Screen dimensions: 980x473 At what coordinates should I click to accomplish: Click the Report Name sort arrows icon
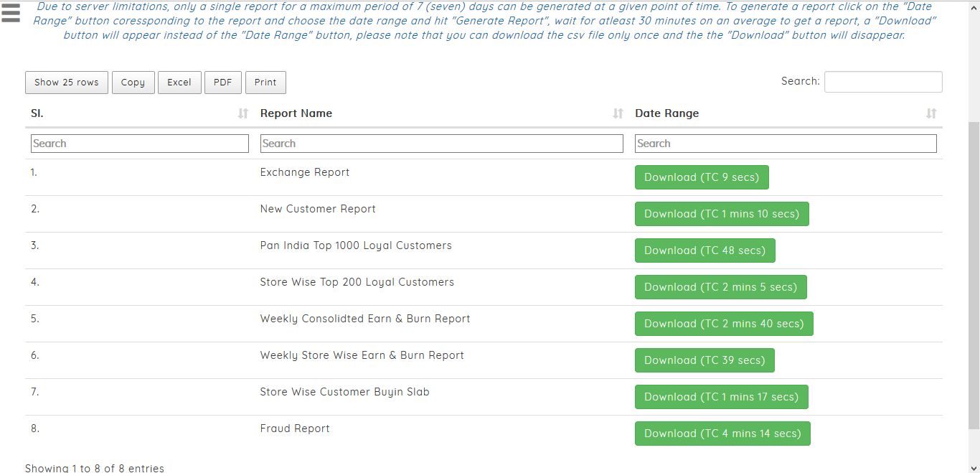pos(618,113)
